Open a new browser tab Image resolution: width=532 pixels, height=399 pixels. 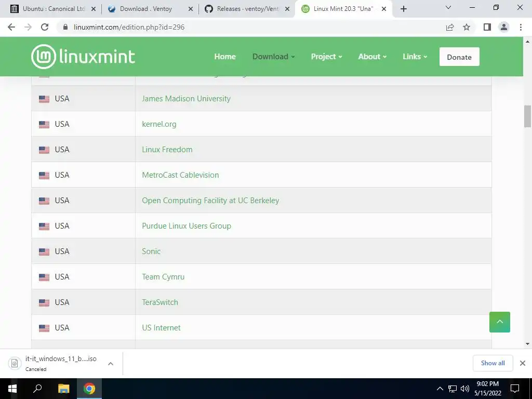click(x=403, y=9)
